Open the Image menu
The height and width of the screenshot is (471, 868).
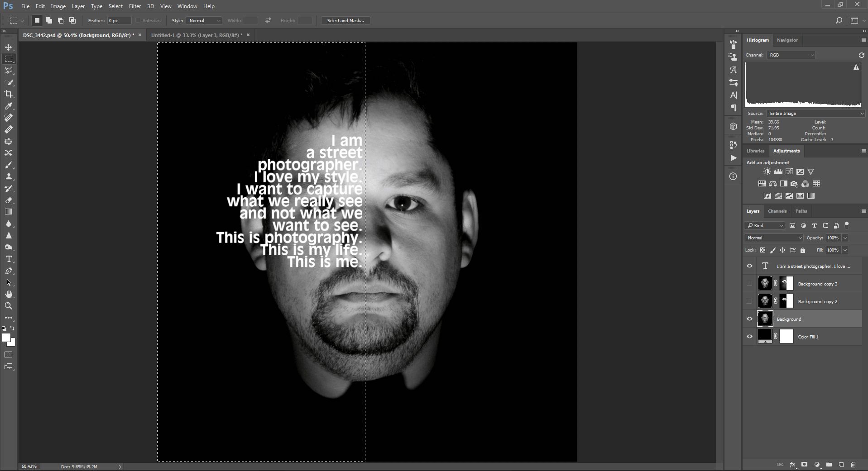58,6
